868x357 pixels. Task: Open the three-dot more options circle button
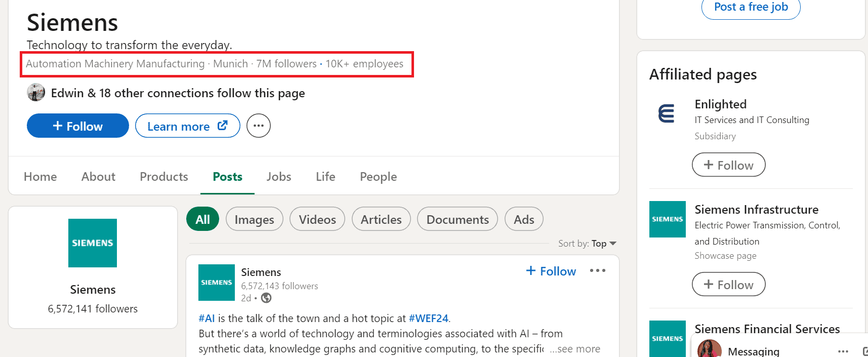coord(259,126)
